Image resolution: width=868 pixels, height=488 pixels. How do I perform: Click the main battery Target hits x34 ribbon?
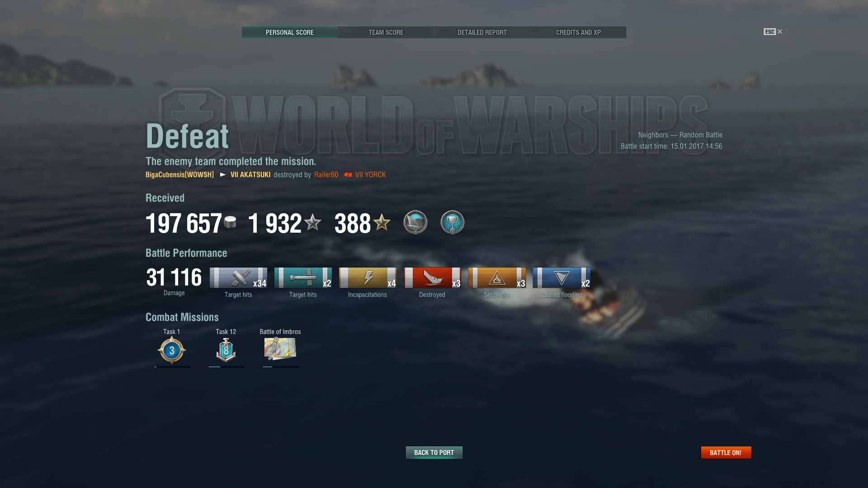pyautogui.click(x=238, y=278)
